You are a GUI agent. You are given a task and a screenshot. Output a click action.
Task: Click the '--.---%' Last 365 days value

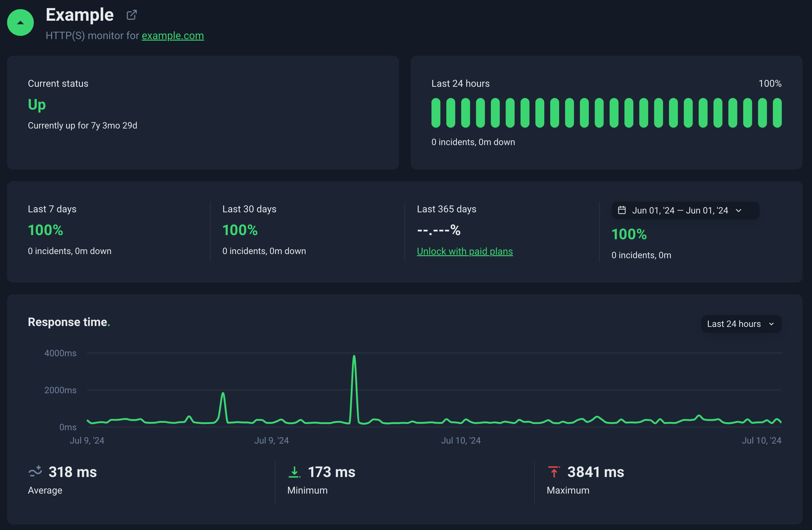click(439, 230)
